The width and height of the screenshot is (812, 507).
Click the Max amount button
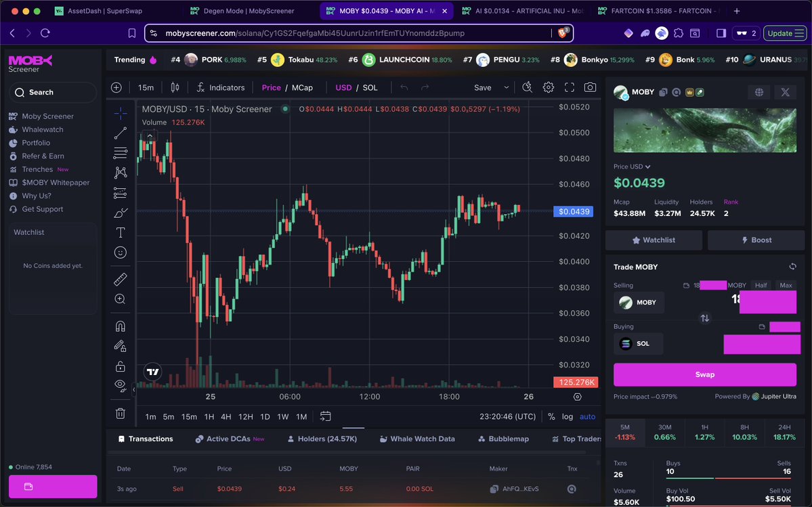tap(786, 285)
